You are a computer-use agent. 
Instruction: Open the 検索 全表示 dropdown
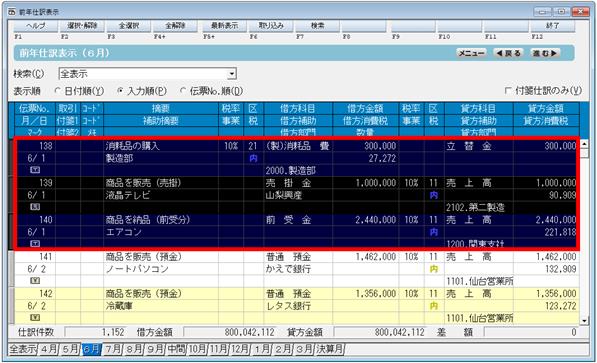[x=231, y=74]
